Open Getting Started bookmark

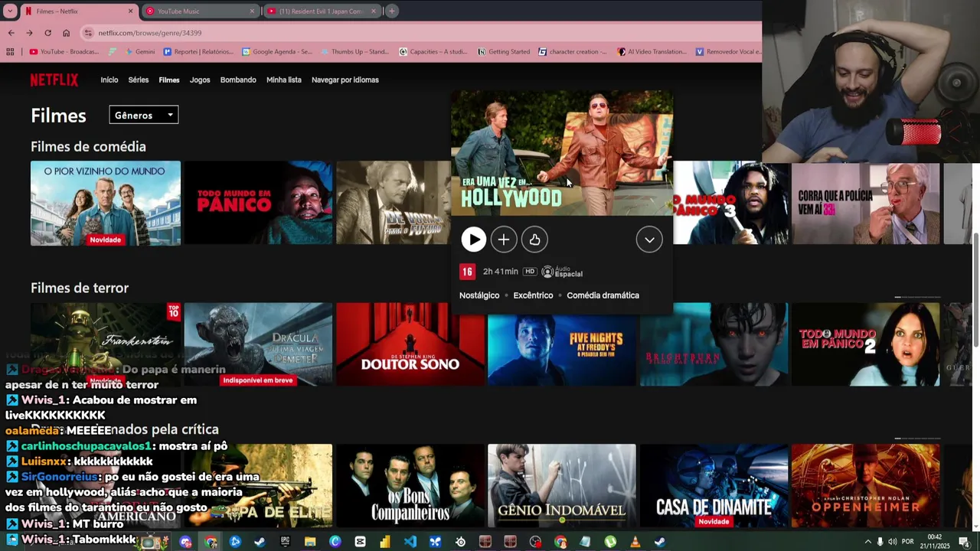(x=503, y=52)
